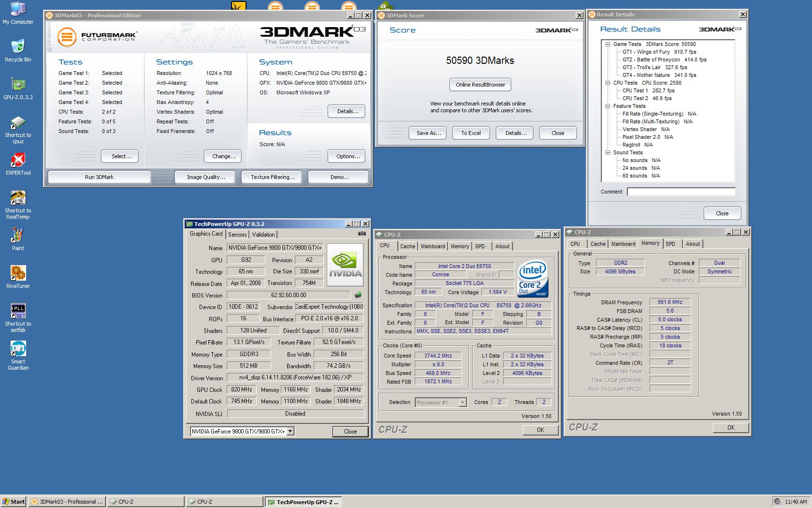The height and width of the screenshot is (508, 812).
Task: Click DRAM Frequency 561.6 MHz value
Action: [670, 302]
